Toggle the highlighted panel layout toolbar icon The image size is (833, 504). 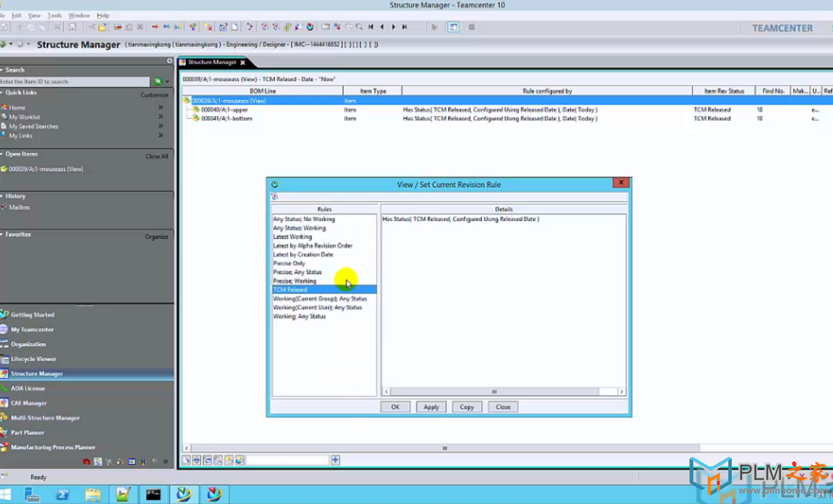453,27
